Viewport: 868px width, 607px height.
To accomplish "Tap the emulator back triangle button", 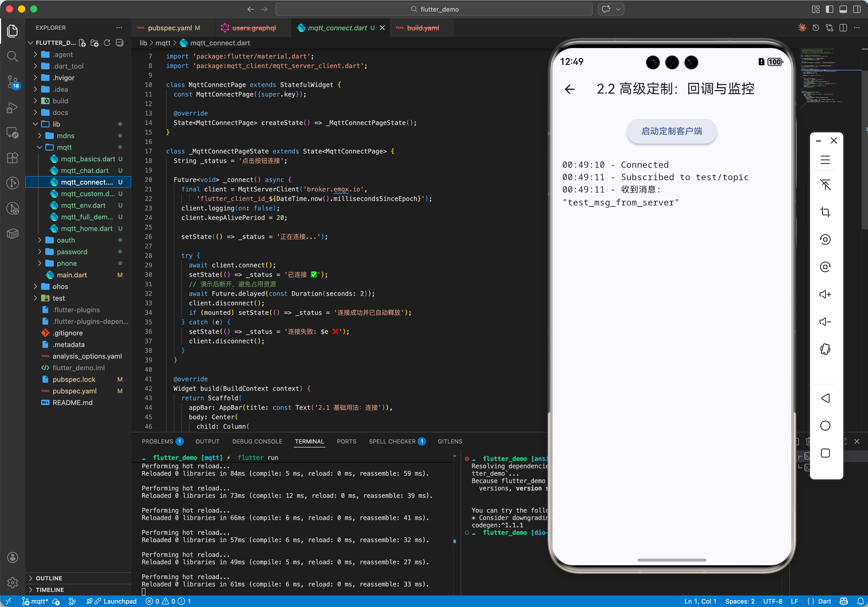I will pos(825,398).
